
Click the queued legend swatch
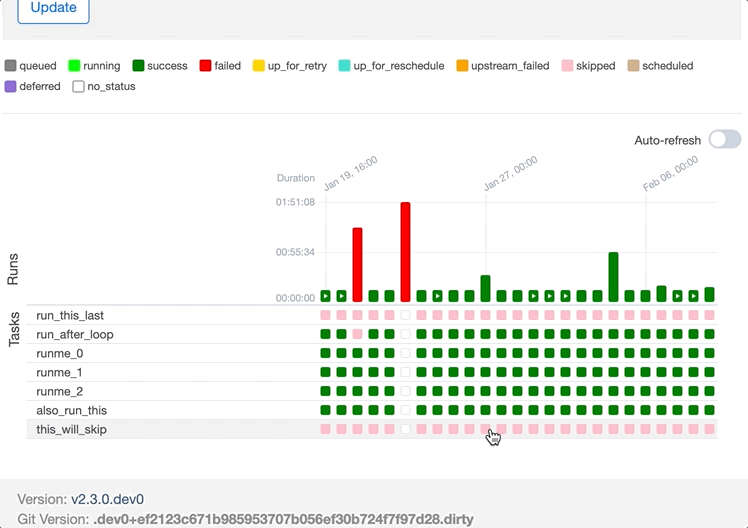coord(10,65)
